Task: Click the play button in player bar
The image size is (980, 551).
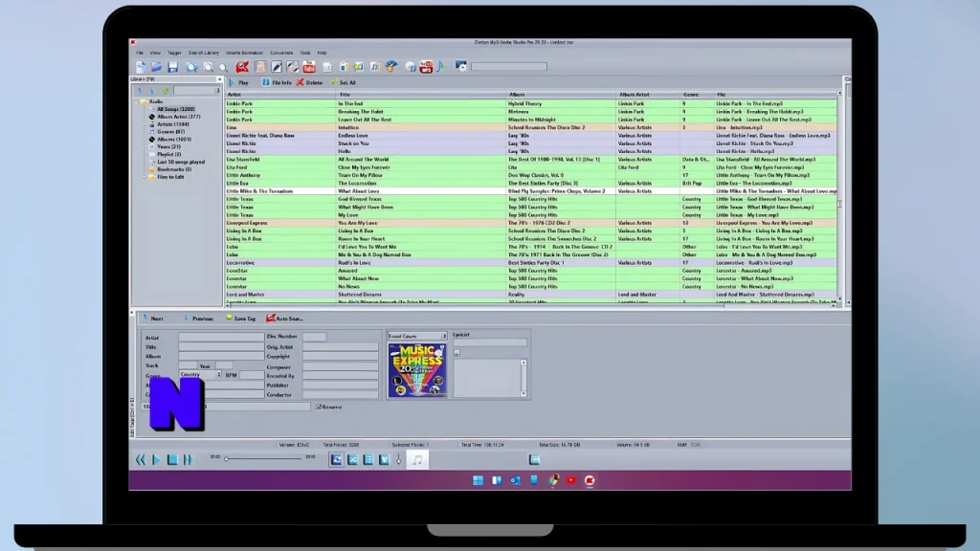Action: (156, 460)
